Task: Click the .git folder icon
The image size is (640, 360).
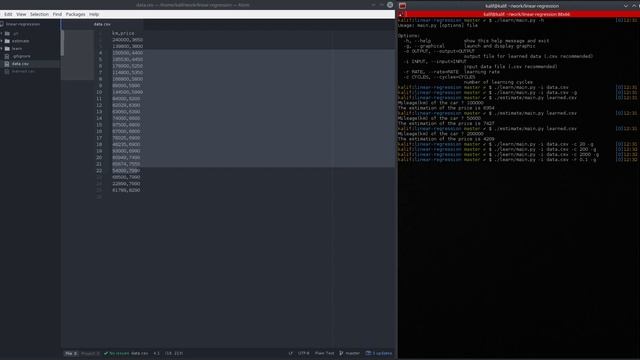Action: coord(7,33)
